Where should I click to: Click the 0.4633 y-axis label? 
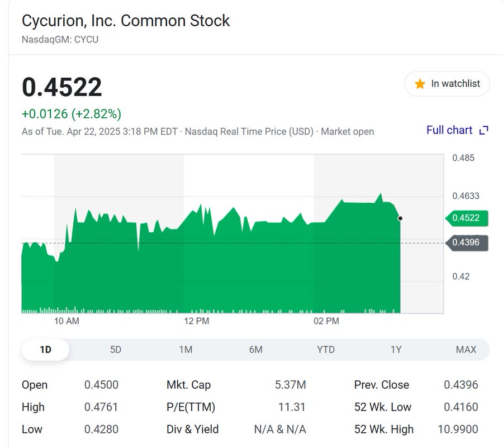(466, 196)
